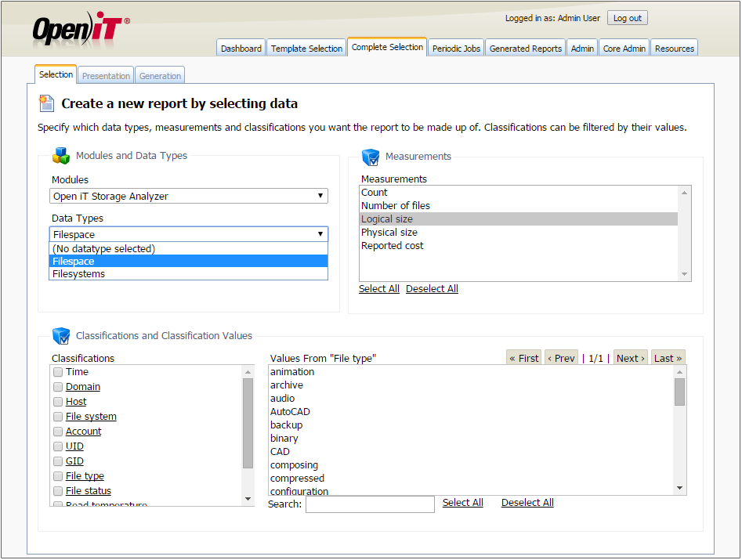The height and width of the screenshot is (560, 742).
Task: Jump to Last page of values
Action: click(x=668, y=358)
